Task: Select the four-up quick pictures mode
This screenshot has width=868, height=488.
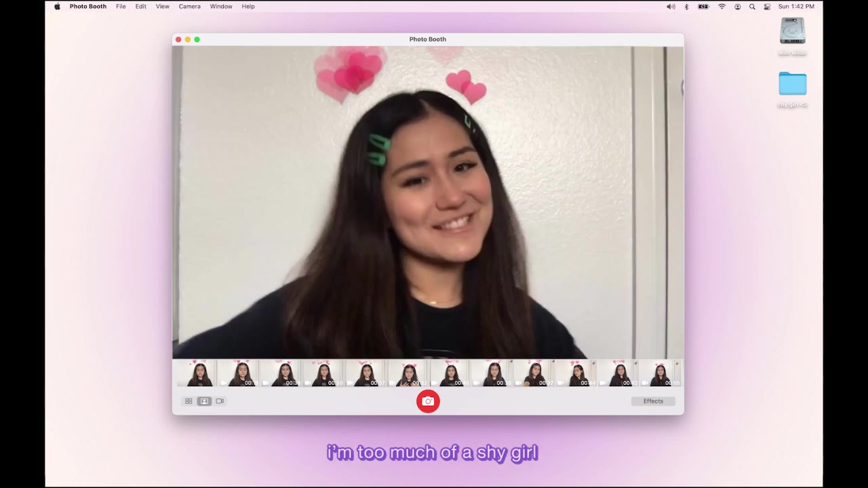Action: coord(189,401)
